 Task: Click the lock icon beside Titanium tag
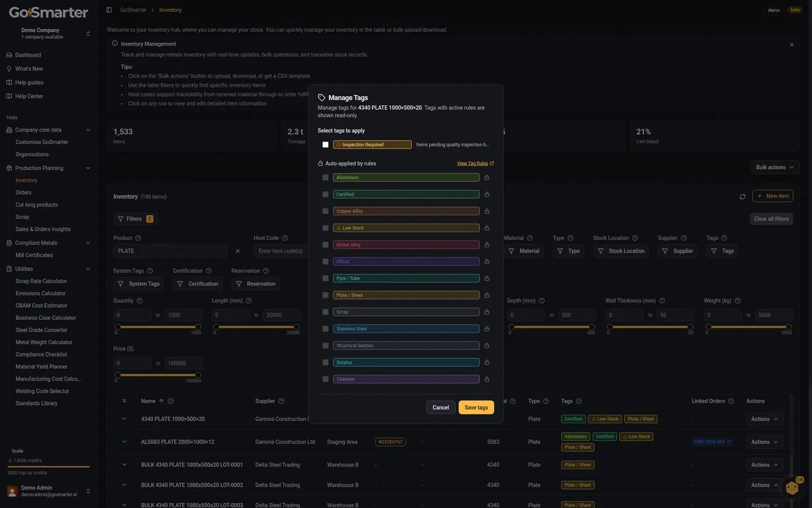[487, 379]
